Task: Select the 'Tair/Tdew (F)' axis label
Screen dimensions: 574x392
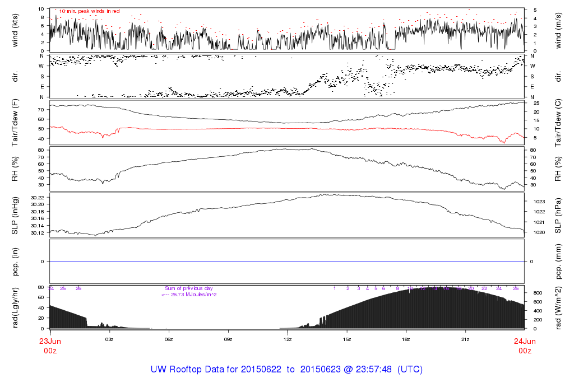Action: click(15, 123)
